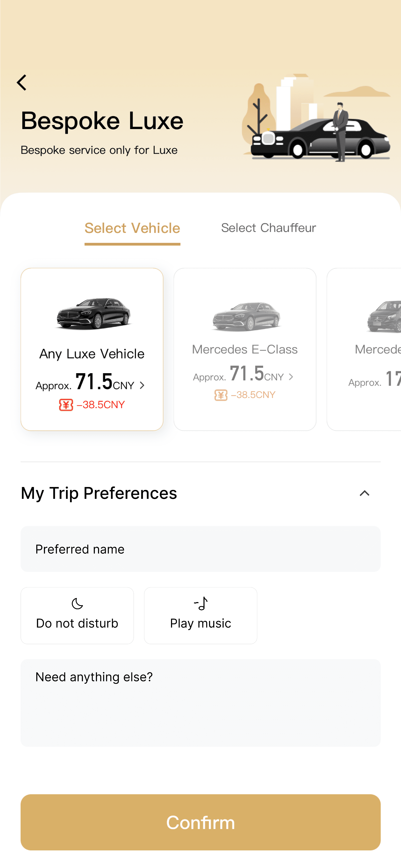Open price details arrow for Any Luxe Vehicle
401x868 pixels.
tap(142, 385)
